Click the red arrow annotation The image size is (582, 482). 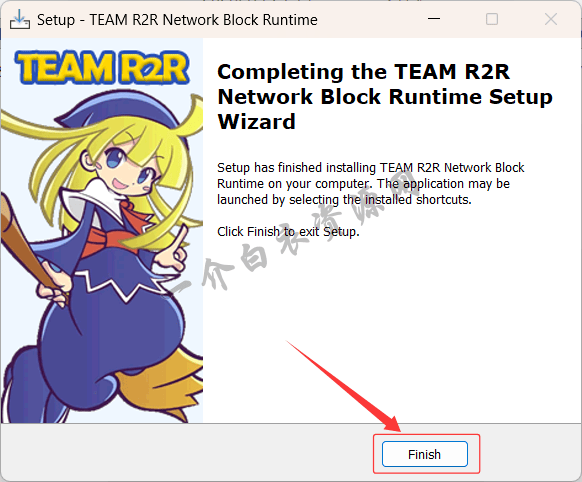coord(343,386)
